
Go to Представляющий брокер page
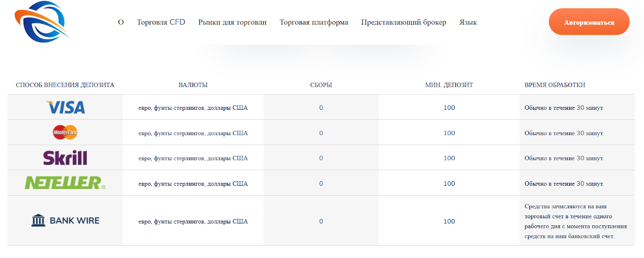click(x=404, y=22)
